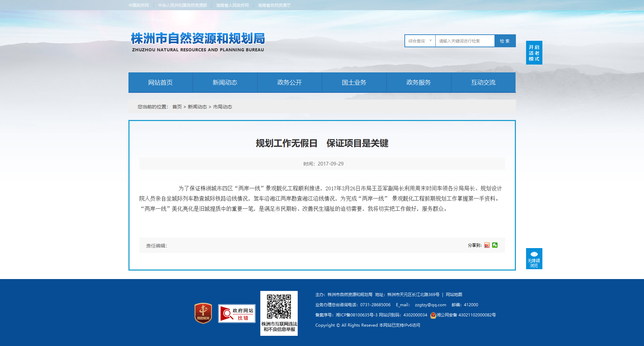
Task: Open the 网站首页 navigation tab
Action: [160, 82]
